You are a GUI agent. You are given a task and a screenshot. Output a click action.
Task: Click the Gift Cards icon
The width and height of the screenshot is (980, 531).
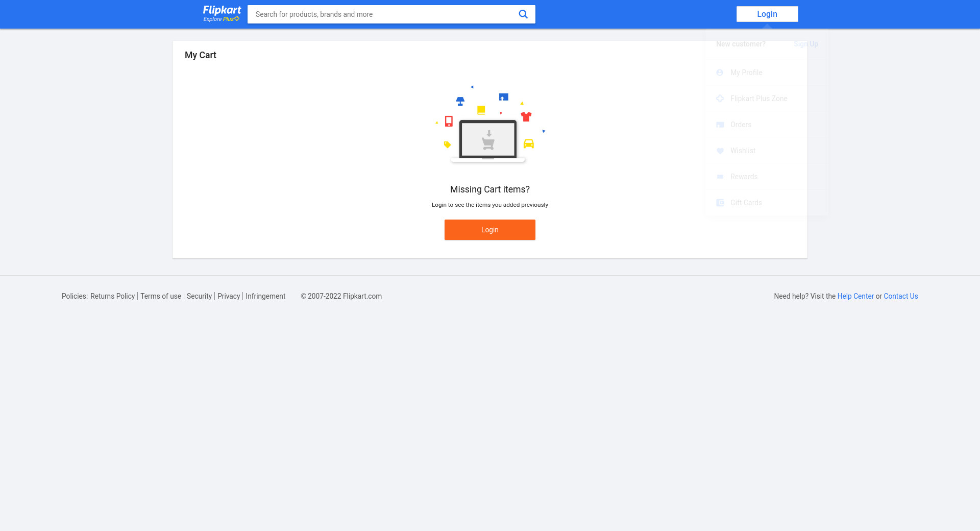[720, 203]
